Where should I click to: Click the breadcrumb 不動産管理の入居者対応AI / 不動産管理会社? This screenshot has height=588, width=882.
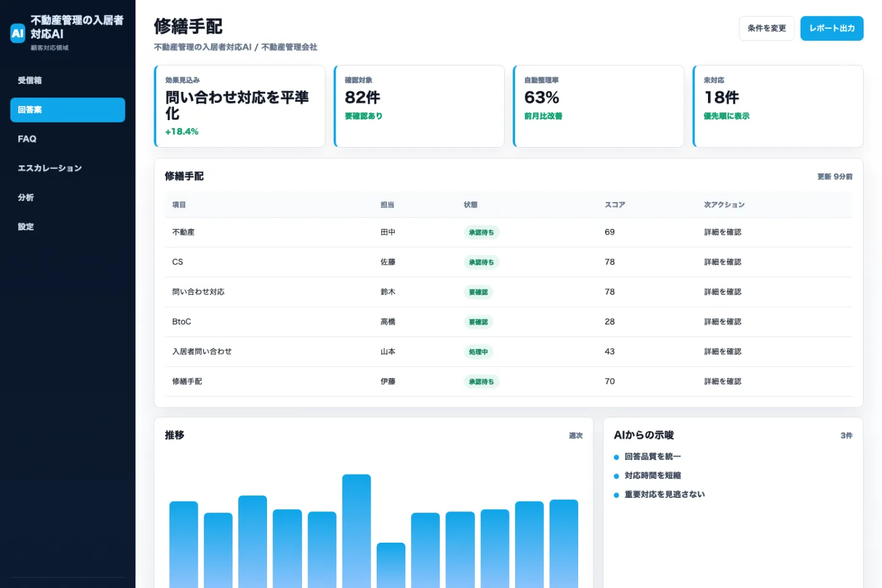[235, 47]
